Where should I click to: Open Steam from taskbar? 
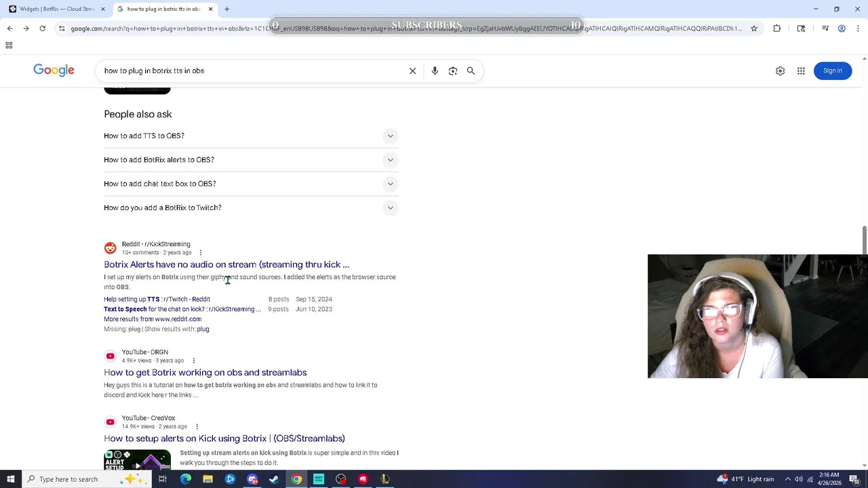[274, 479]
